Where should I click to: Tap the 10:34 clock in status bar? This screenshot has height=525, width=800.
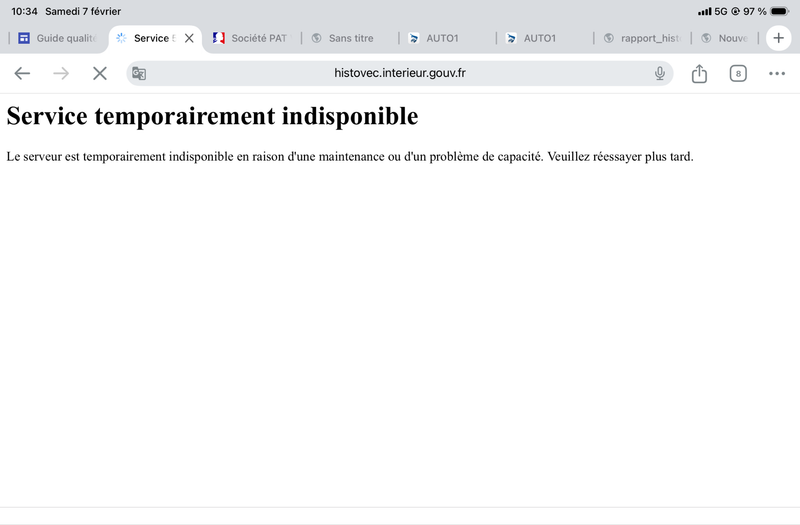pyautogui.click(x=24, y=11)
